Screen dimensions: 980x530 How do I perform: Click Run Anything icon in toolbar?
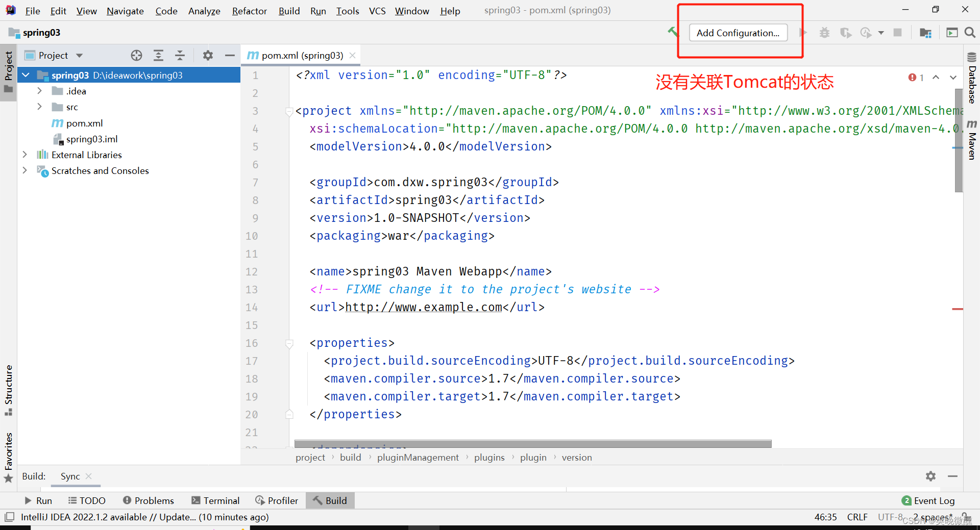[952, 33]
